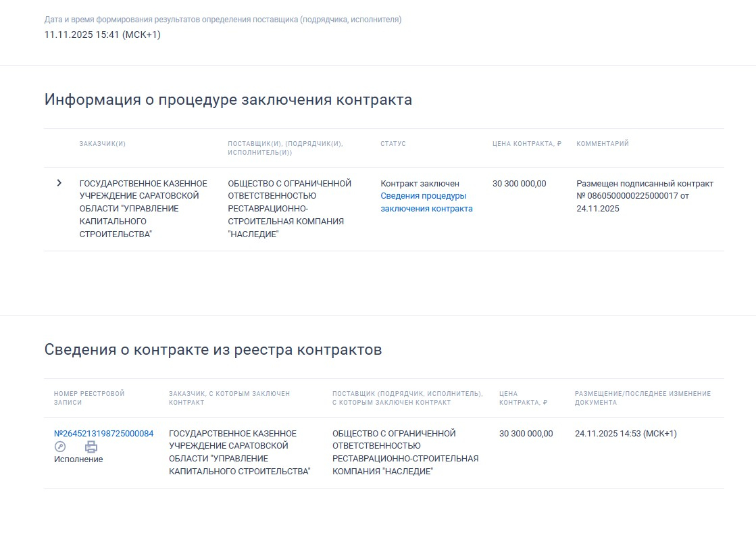Click the 'Заказчик(и)' column header
Image resolution: width=756 pixels, height=552 pixels.
pyautogui.click(x=102, y=144)
